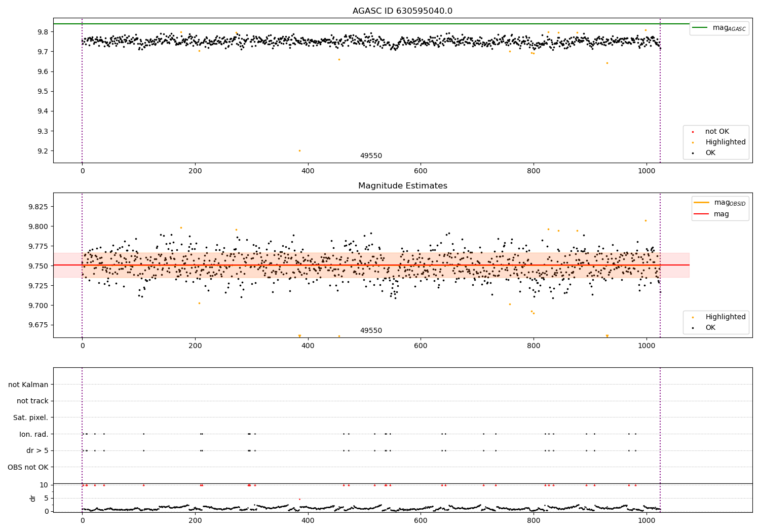
Task: Click the '1000' x-tick under top plot
Action: [646, 171]
